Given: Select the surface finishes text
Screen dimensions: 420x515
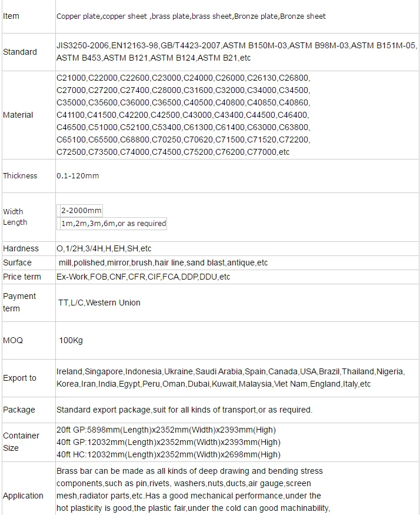Looking at the screenshot, I should [163, 263].
